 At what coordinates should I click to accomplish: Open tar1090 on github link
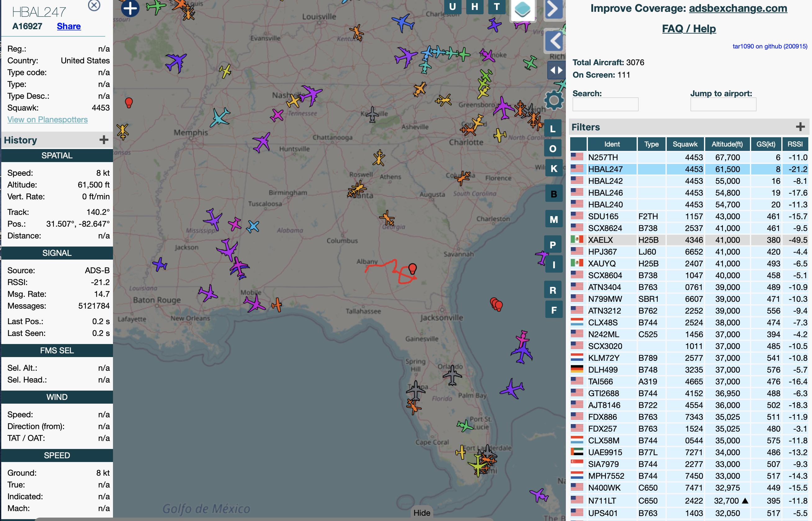point(770,46)
